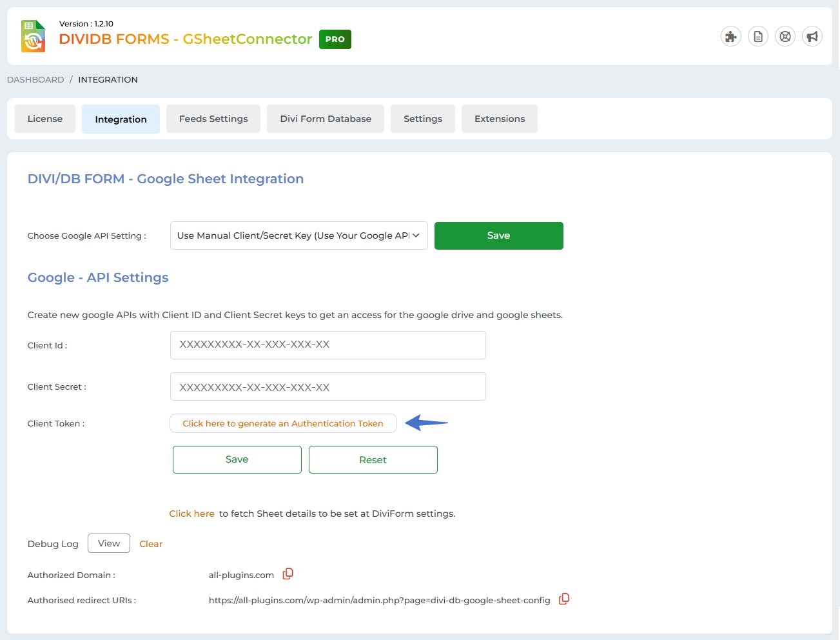Select the Extensions tab
840x640 pixels.
pos(500,119)
